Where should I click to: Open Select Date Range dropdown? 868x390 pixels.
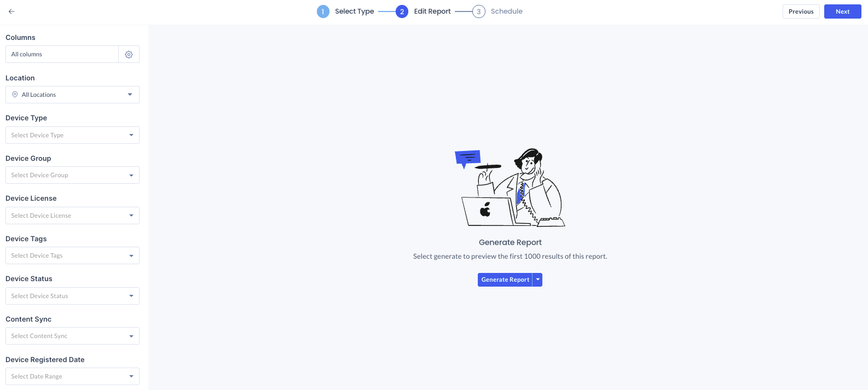click(x=72, y=376)
